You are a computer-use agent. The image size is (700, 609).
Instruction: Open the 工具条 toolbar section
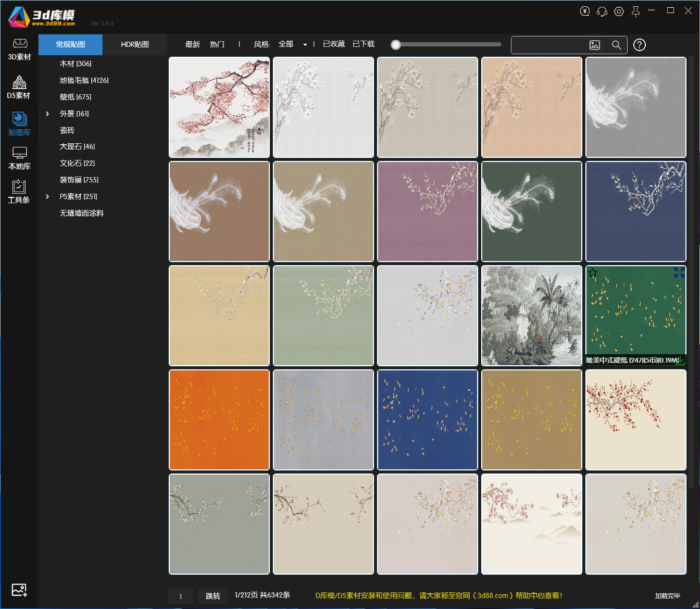click(x=19, y=192)
